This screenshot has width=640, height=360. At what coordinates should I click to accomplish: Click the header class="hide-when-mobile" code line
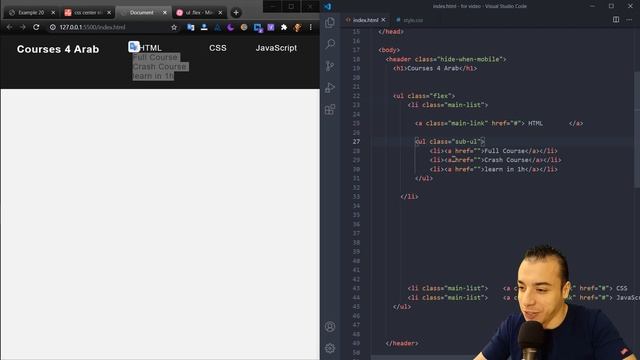[446, 59]
